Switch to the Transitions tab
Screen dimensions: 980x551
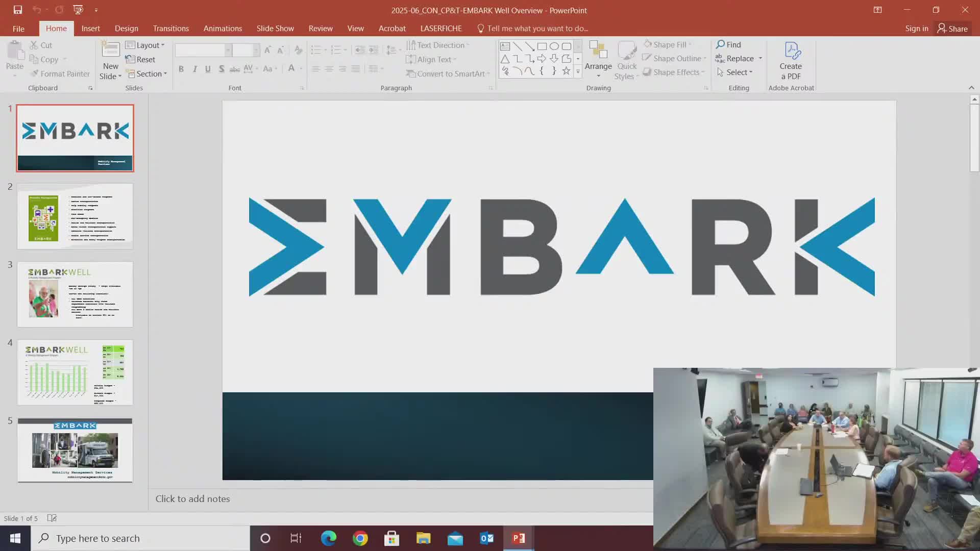[170, 29]
